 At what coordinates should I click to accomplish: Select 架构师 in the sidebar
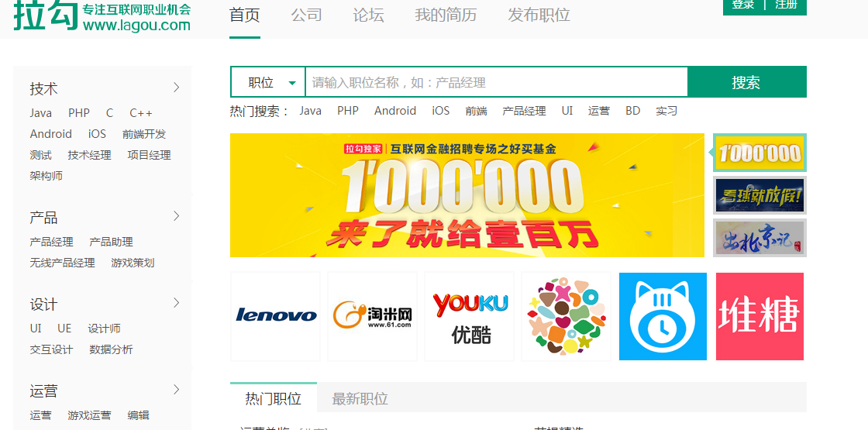click(46, 176)
